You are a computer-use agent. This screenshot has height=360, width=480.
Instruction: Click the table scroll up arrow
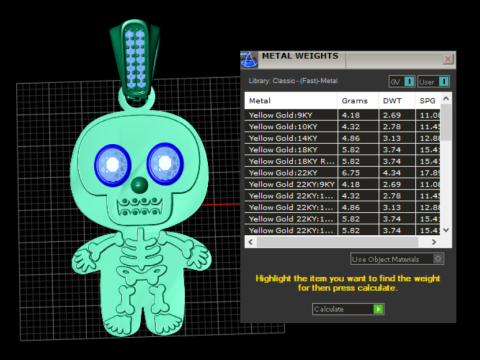tap(446, 98)
